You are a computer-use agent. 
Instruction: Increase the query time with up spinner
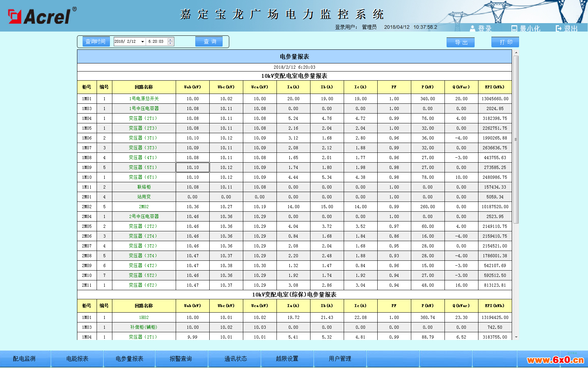[x=170, y=40]
